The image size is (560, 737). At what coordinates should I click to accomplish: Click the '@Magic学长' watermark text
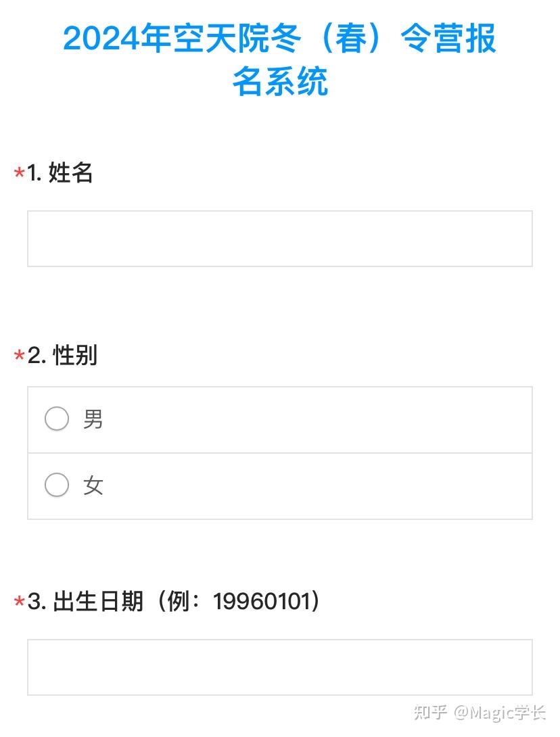[499, 713]
